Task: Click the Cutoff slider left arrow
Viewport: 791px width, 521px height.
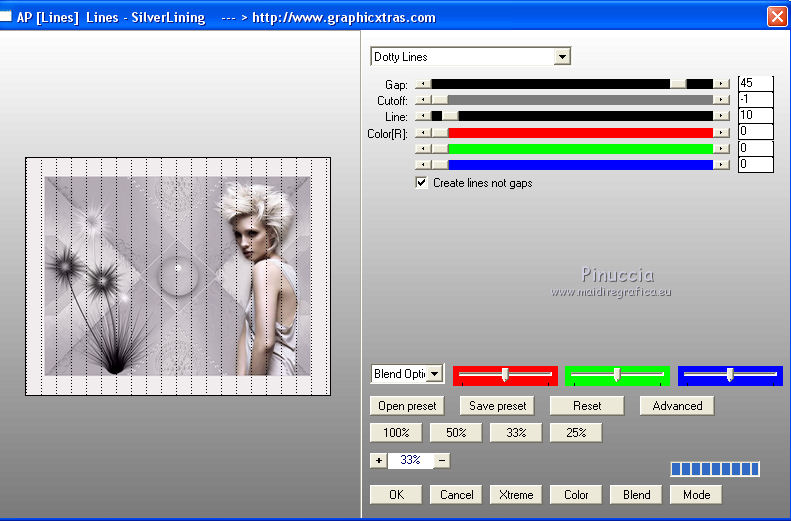Action: pyautogui.click(x=423, y=100)
